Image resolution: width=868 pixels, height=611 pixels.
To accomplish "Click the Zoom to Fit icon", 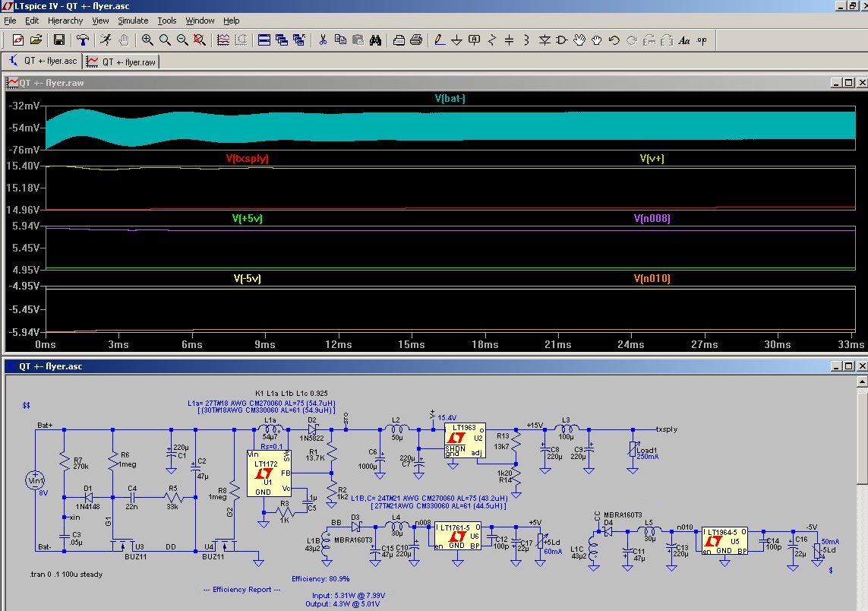I will click(199, 40).
